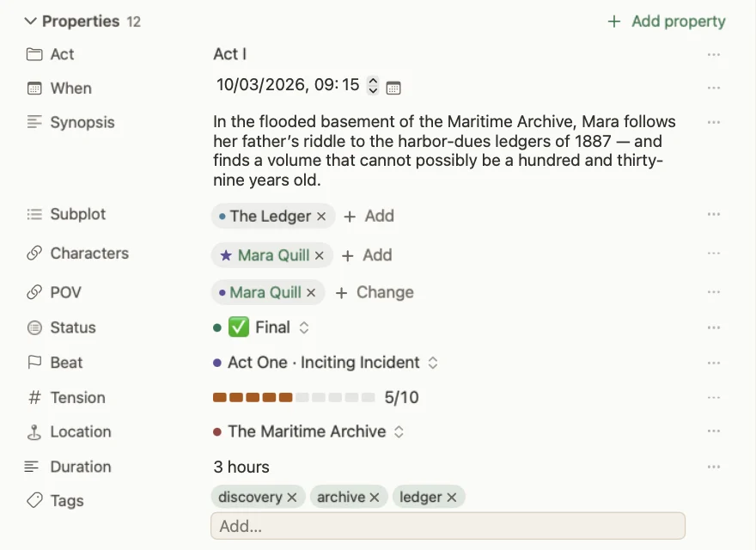Screen dimensions: 756x550
Task: Click the Subplot list icon
Action: [34, 214]
